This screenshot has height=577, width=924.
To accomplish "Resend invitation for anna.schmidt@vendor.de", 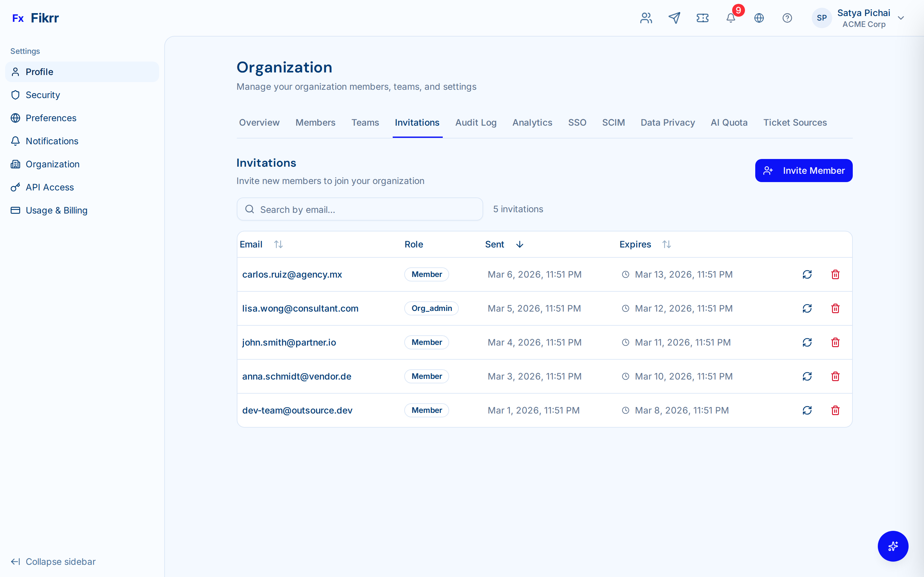I will click(x=807, y=376).
